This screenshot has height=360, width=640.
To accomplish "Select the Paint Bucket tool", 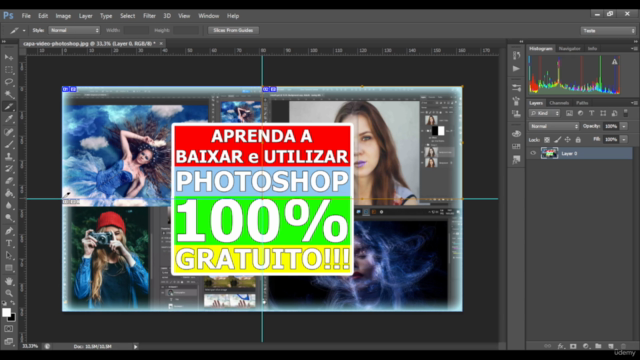I will click(9, 193).
